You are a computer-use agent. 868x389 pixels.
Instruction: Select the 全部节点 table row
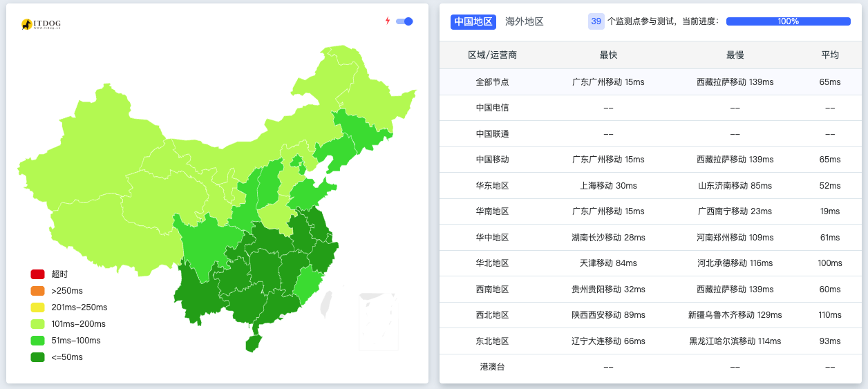pyautogui.click(x=650, y=82)
